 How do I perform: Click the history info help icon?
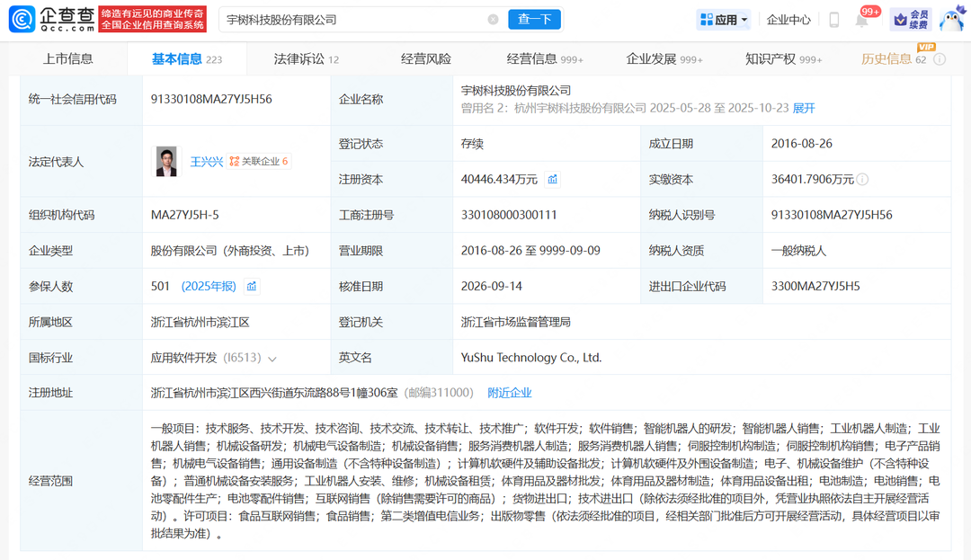coord(940,59)
